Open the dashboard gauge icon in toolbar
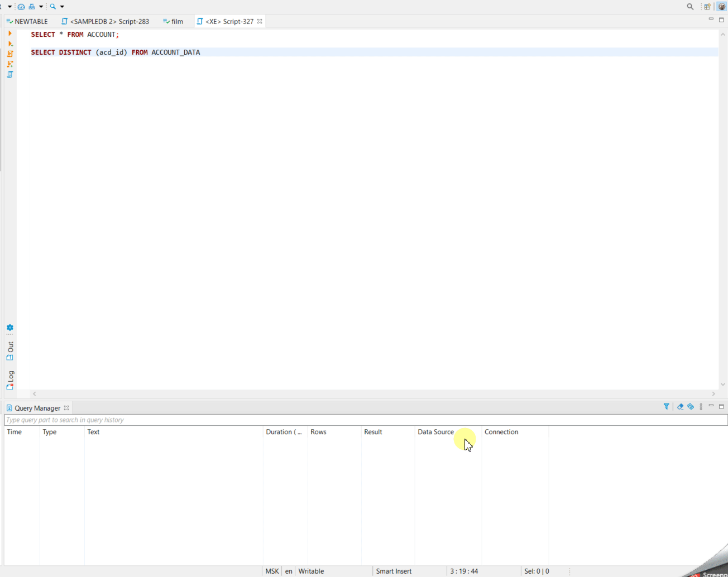The height and width of the screenshot is (577, 728). coord(21,6)
